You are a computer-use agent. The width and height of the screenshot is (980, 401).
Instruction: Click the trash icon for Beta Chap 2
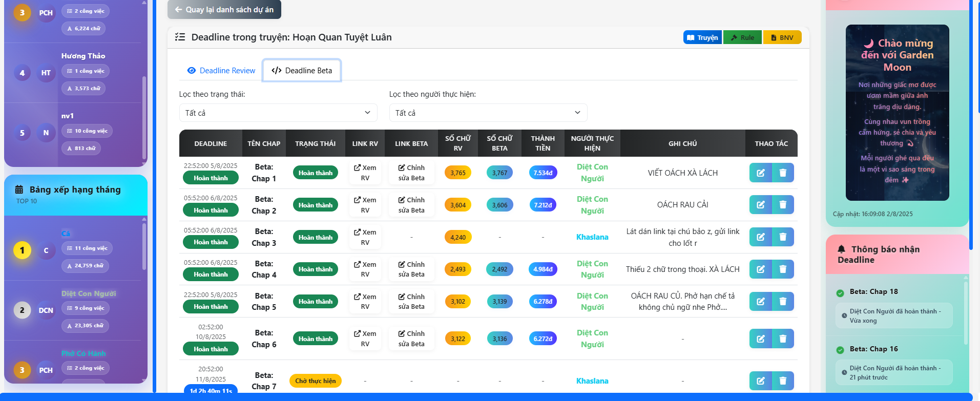click(783, 205)
